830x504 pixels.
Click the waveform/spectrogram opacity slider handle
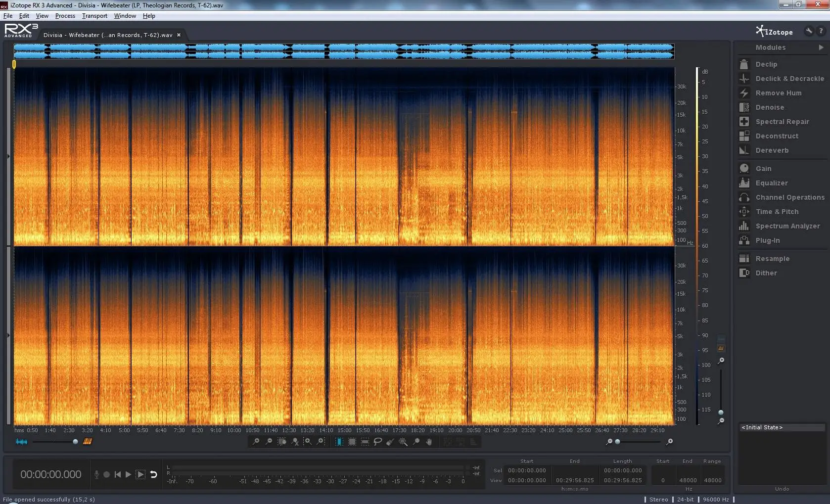(75, 442)
